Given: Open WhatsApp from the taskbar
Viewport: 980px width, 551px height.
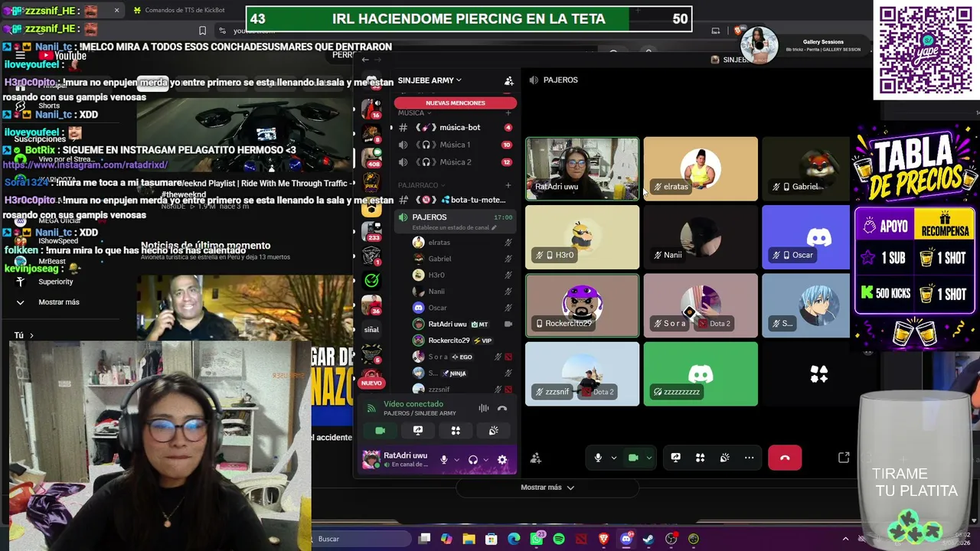Looking at the screenshot, I should (x=537, y=539).
